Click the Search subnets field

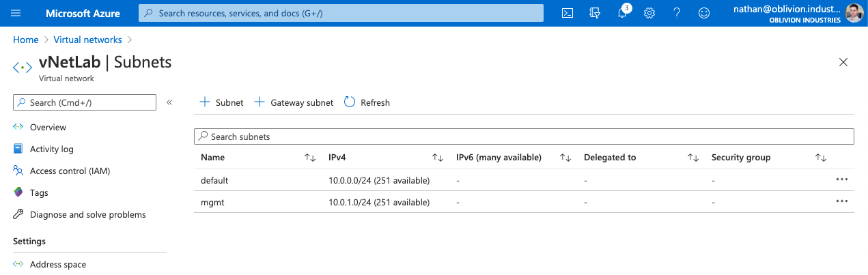(x=524, y=136)
